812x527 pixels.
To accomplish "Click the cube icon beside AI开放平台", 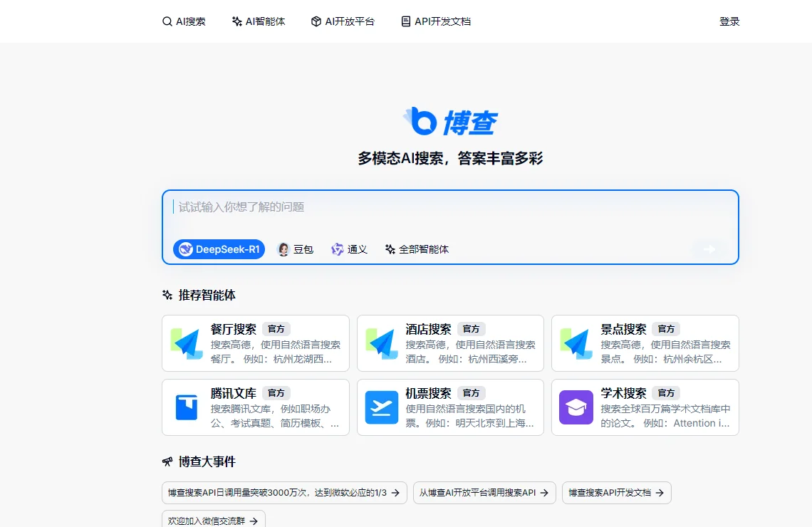I will click(x=316, y=21).
